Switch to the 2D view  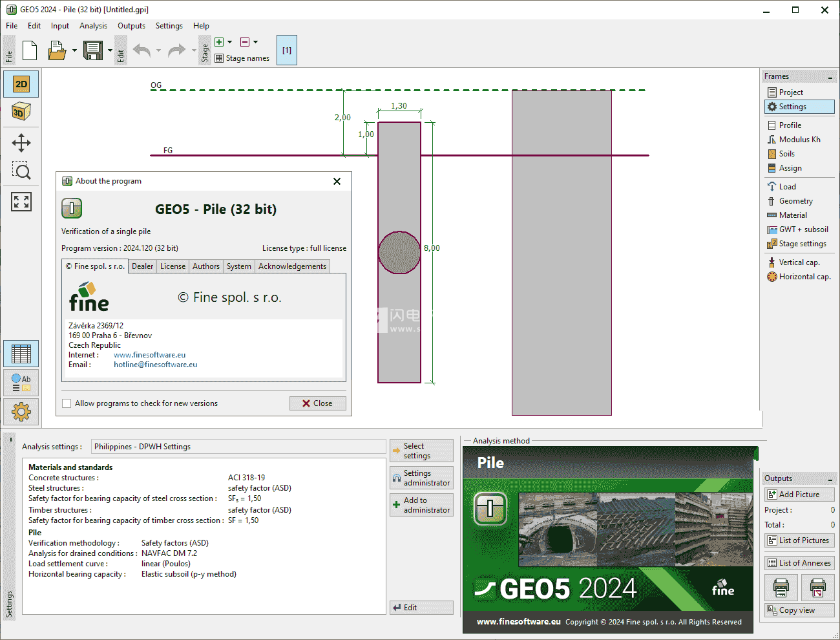[21, 84]
